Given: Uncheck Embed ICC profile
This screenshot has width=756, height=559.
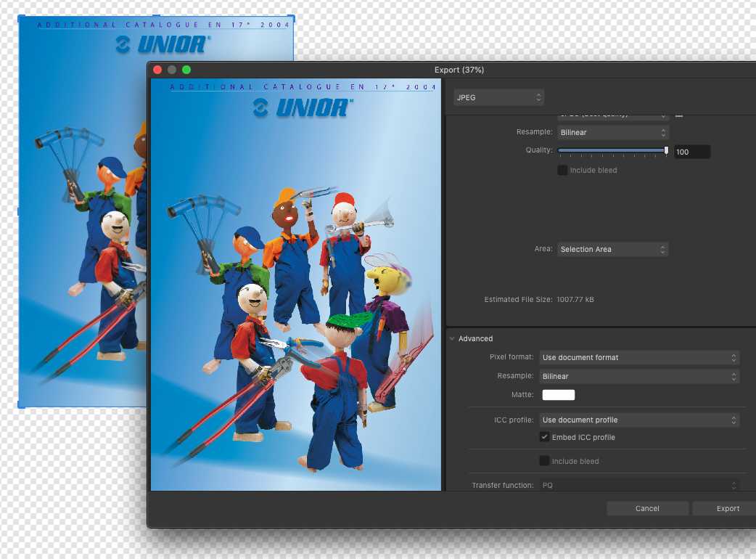Looking at the screenshot, I should (544, 437).
